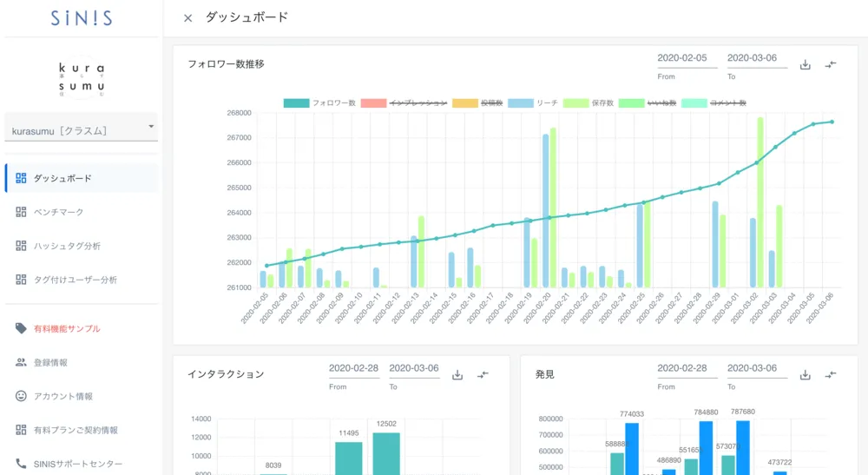Viewport: 868px width, 475px height.
Task: Click the 発見 bar labeled 787680
Action: coord(743,448)
